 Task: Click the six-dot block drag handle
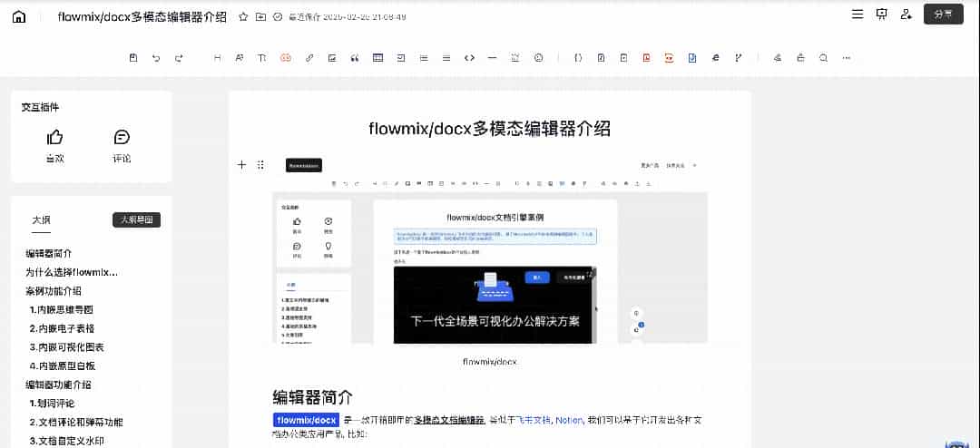[260, 165]
